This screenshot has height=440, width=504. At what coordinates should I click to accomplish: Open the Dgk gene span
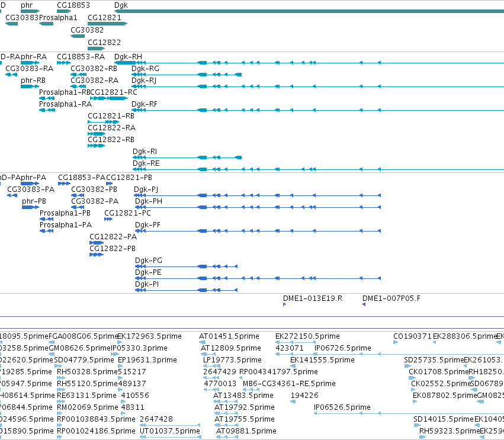[x=309, y=11]
